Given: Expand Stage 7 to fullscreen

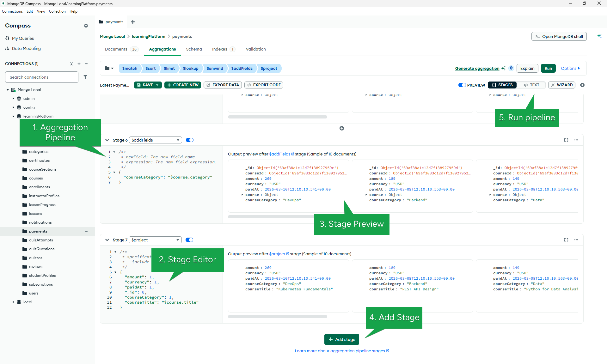Looking at the screenshot, I should [x=566, y=240].
